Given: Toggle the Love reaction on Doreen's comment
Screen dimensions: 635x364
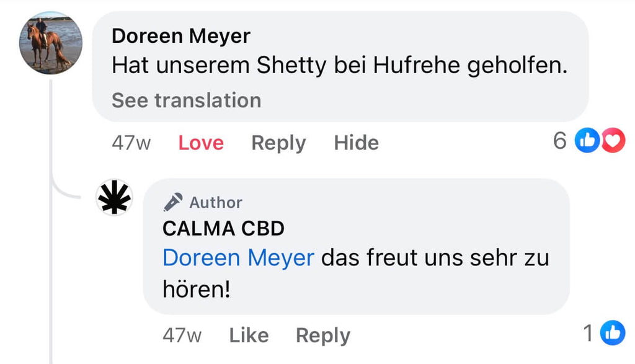Looking at the screenshot, I should tap(201, 143).
